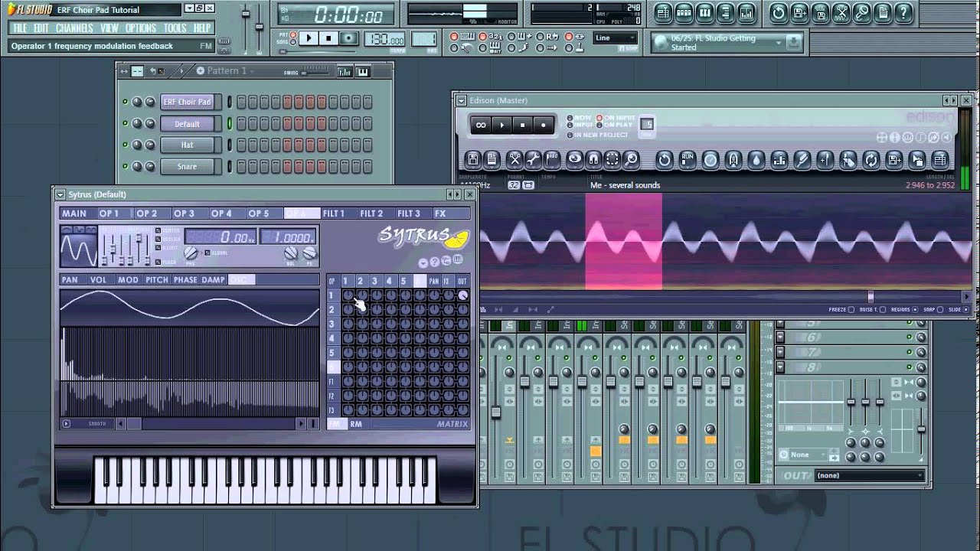Toggle Sytrus CENTER checkbox

click(x=158, y=230)
